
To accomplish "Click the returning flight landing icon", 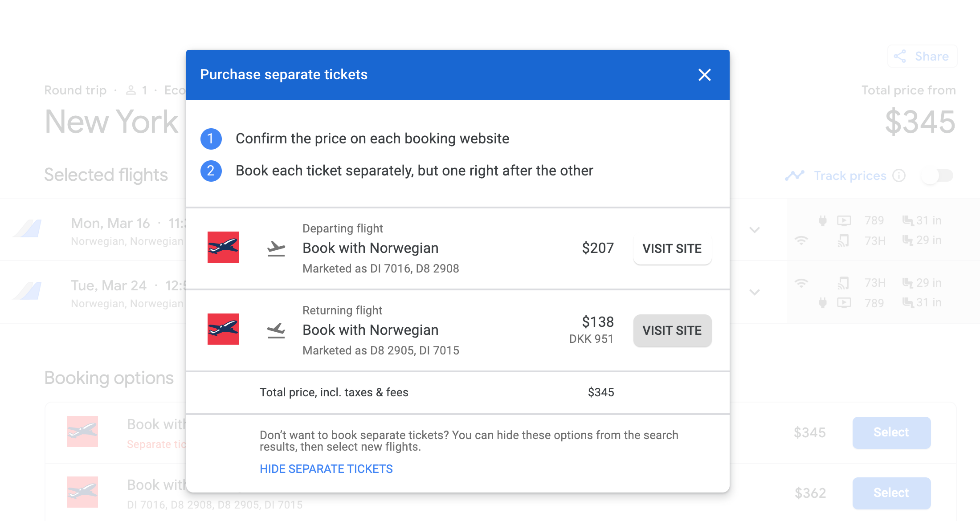I will pyautogui.click(x=276, y=330).
